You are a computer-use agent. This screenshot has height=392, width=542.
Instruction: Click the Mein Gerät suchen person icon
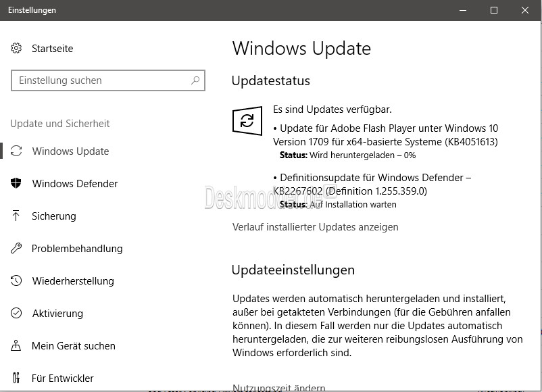tap(16, 345)
